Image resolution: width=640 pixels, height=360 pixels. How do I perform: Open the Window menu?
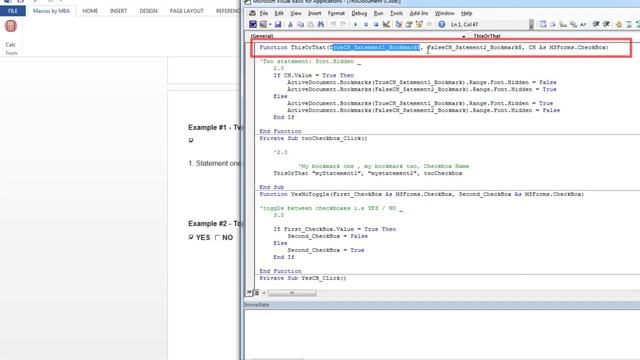[444, 13]
